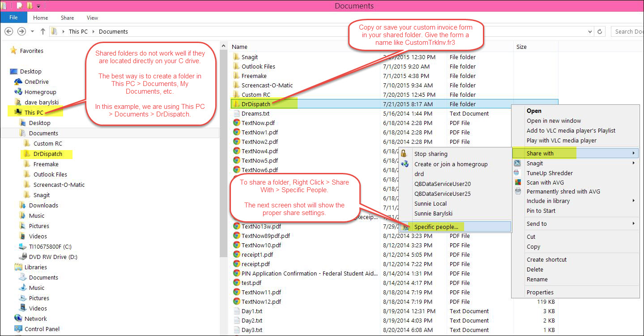Select This PC in navigation tree
This screenshot has width=644, height=336.
click(34, 112)
